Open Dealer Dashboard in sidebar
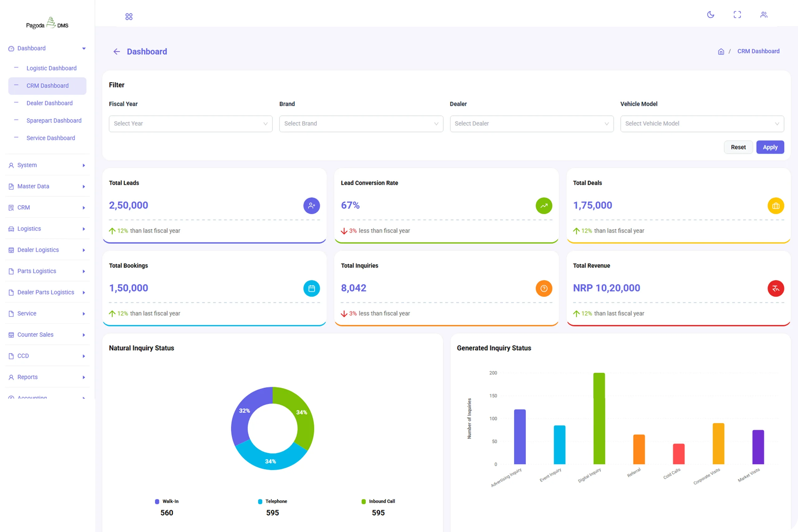Viewport: 798px width, 532px height. (x=50, y=103)
